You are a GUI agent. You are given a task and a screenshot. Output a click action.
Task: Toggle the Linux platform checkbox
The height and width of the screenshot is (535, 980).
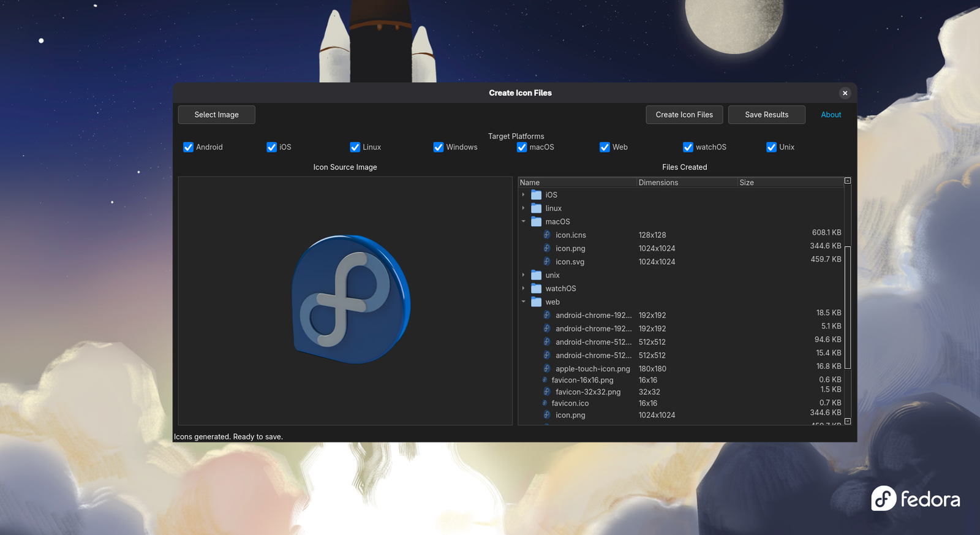coord(355,147)
